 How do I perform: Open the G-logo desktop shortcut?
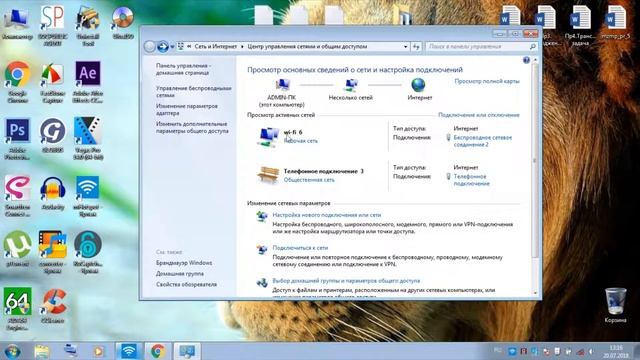[53, 131]
